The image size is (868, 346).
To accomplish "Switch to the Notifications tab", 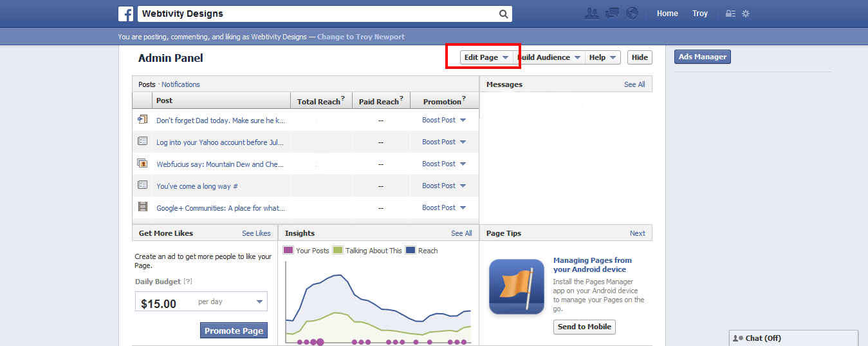I will coord(181,84).
